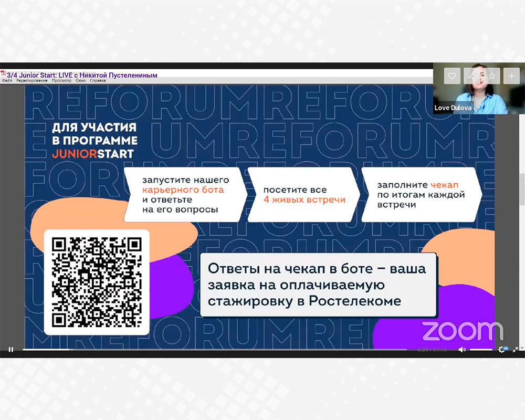Seek along the video progress bar
The height and width of the screenshot is (420, 525).
coord(215,349)
